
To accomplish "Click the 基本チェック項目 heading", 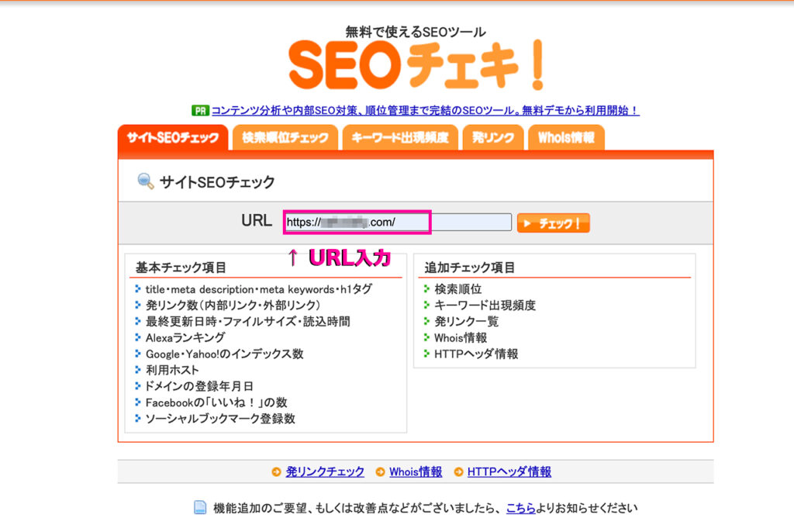I will pyautogui.click(x=181, y=268).
